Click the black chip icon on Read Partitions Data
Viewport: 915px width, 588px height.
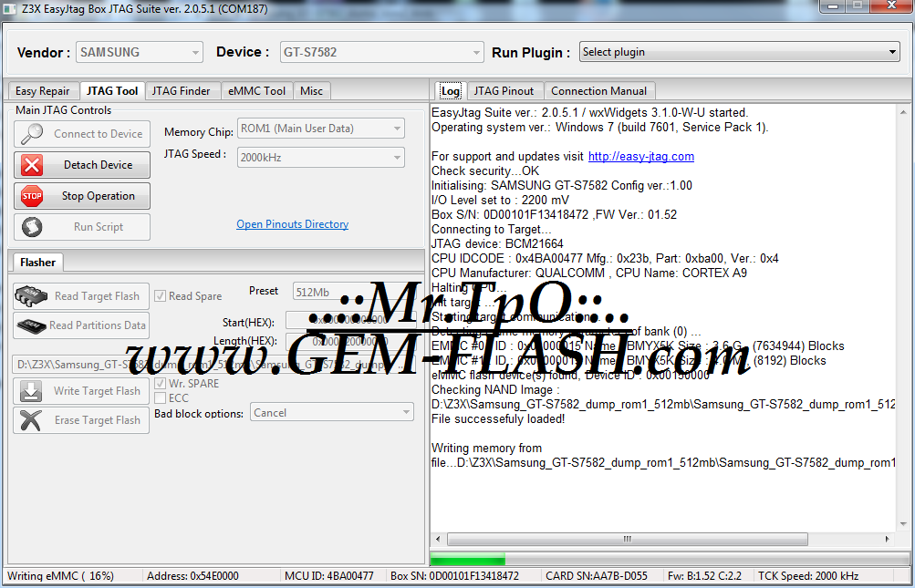tap(32, 325)
